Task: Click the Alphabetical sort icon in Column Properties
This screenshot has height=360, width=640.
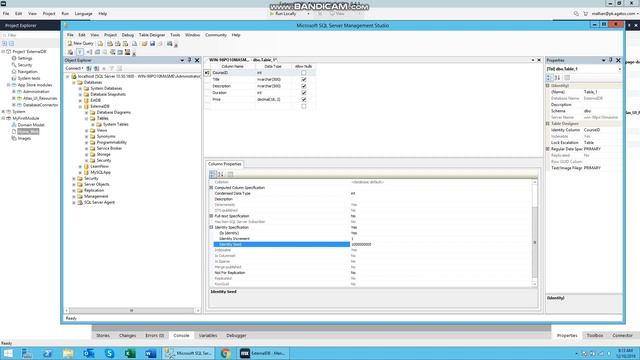Action: (221, 174)
